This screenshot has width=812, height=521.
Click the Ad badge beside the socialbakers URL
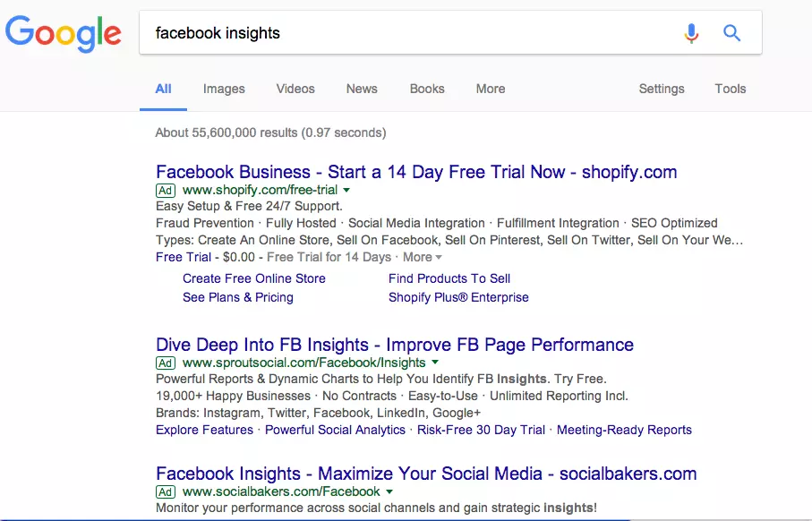click(165, 491)
